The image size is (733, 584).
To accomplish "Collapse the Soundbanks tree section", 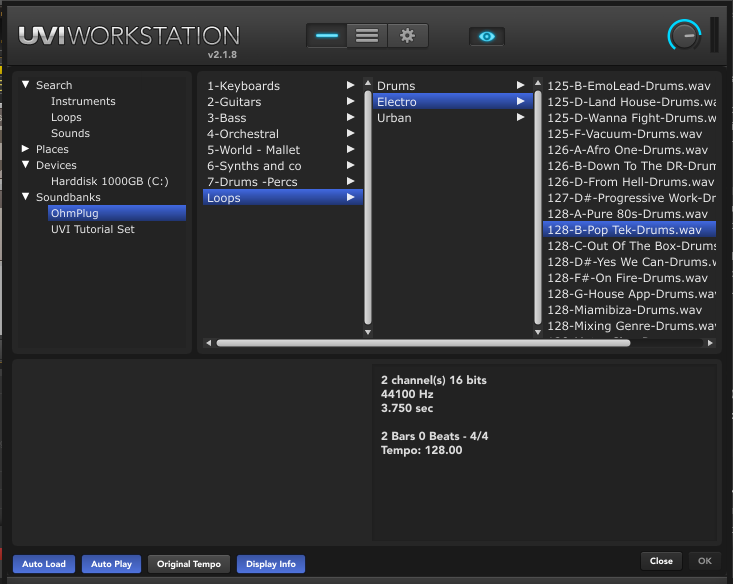I will tap(26, 196).
